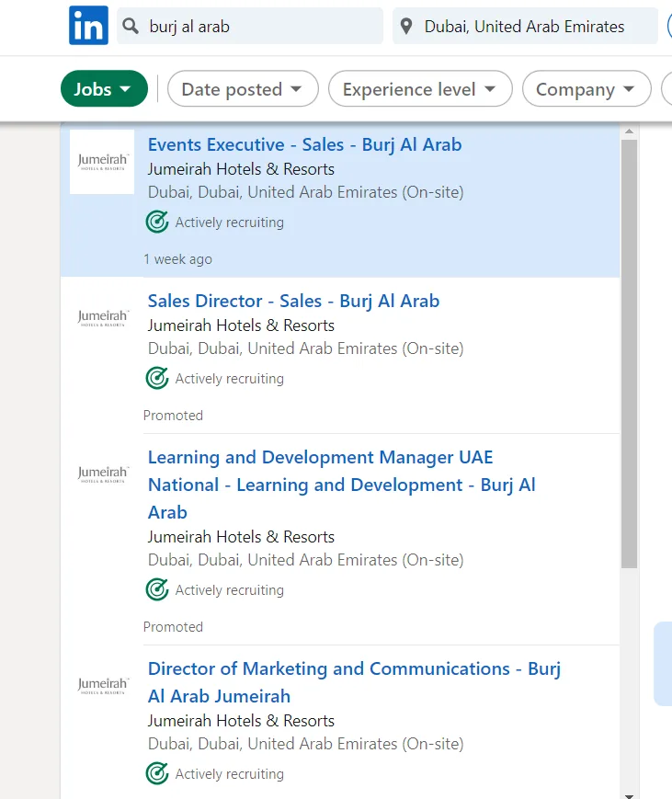The image size is (672, 799).
Task: Open Events Executive - Sales job listing
Action: [304, 144]
